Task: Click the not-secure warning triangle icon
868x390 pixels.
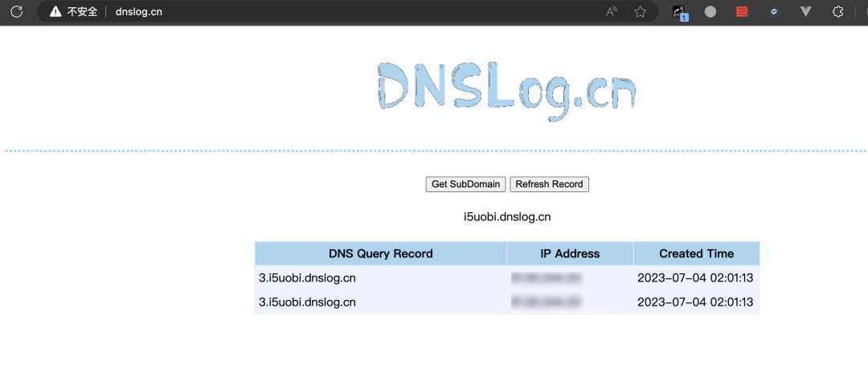Action: pyautogui.click(x=55, y=11)
